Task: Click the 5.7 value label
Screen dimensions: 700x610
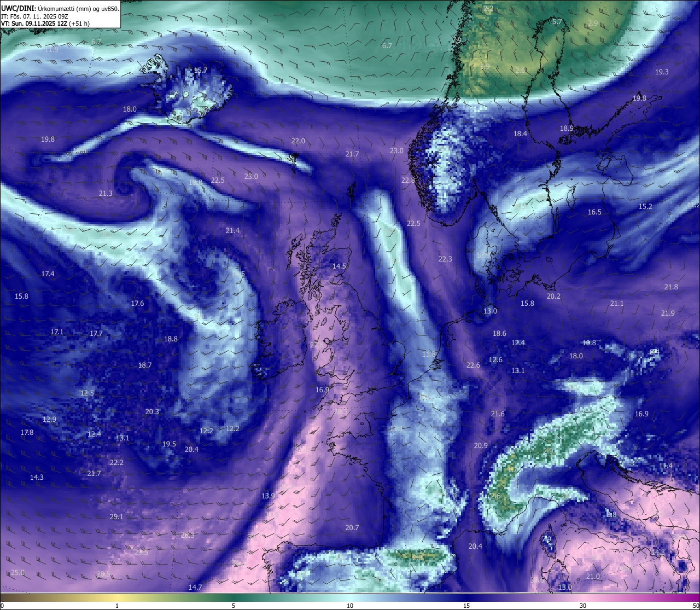Action: pyautogui.click(x=557, y=21)
